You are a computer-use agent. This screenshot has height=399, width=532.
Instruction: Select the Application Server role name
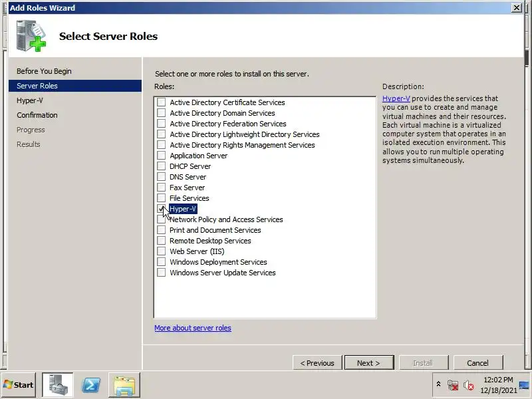198,156
